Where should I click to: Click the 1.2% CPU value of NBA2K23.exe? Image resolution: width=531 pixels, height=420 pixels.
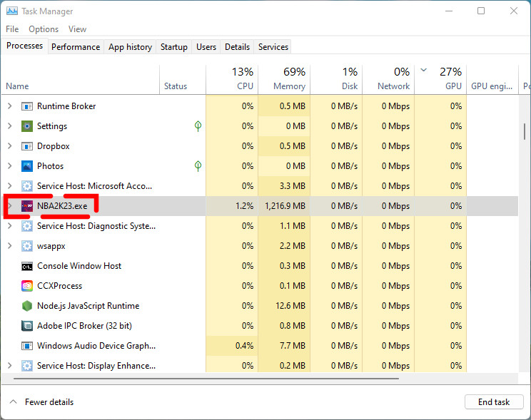[244, 206]
